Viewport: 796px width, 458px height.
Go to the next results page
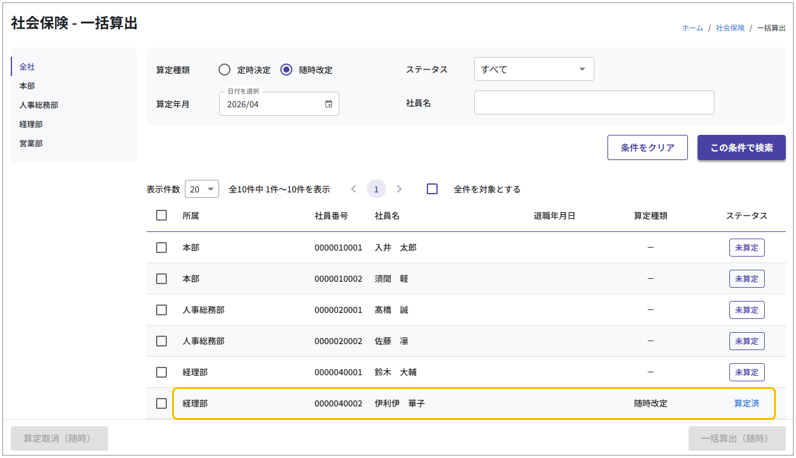coord(399,189)
